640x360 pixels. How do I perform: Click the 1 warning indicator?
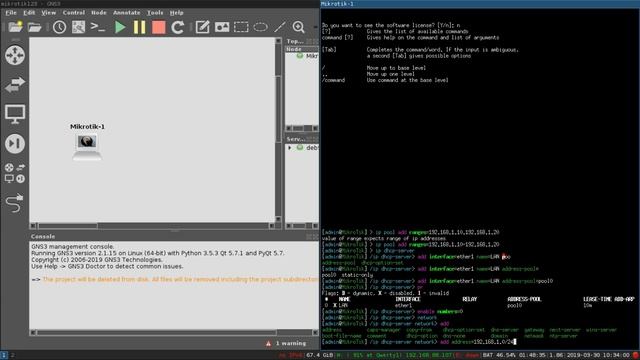286,343
